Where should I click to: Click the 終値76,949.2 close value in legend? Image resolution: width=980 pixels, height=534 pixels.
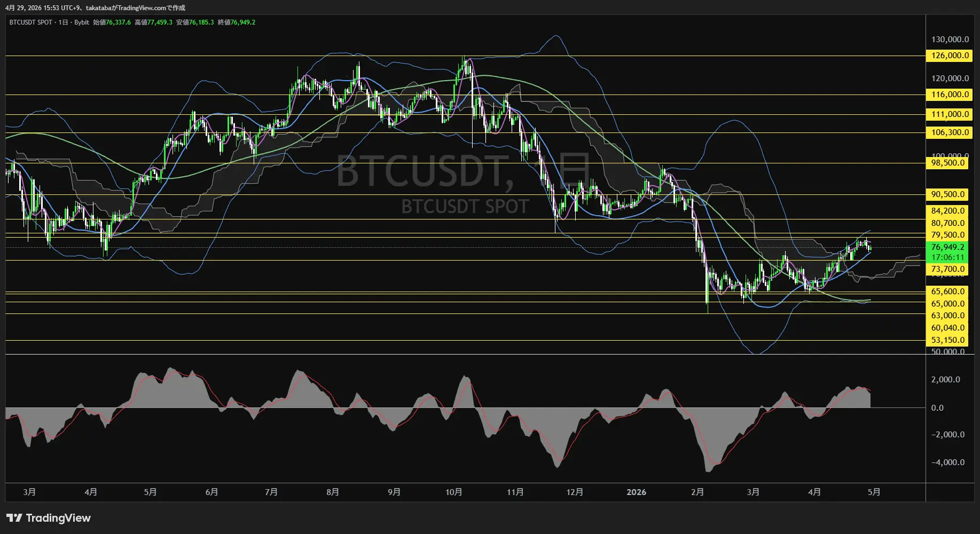[237, 22]
